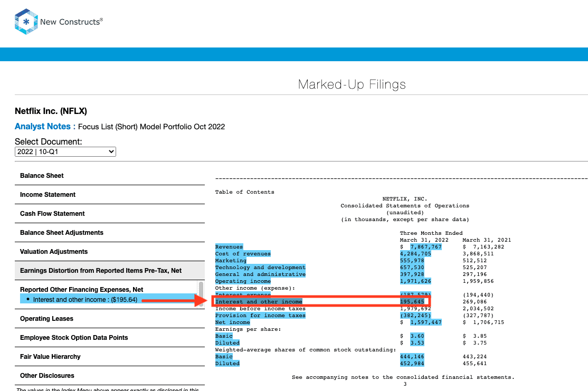Image resolution: width=588 pixels, height=391 pixels.
Task: Click General and administrative label
Action: click(260, 274)
